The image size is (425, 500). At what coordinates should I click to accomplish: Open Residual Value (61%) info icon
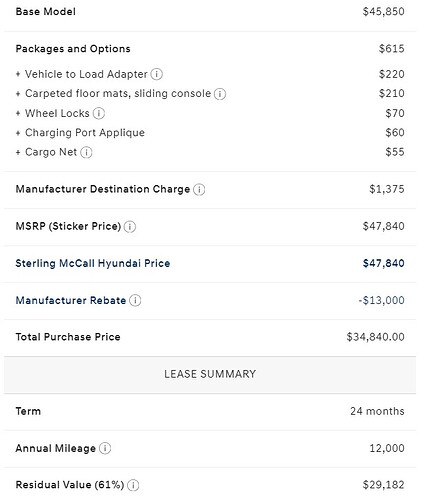coord(133,485)
